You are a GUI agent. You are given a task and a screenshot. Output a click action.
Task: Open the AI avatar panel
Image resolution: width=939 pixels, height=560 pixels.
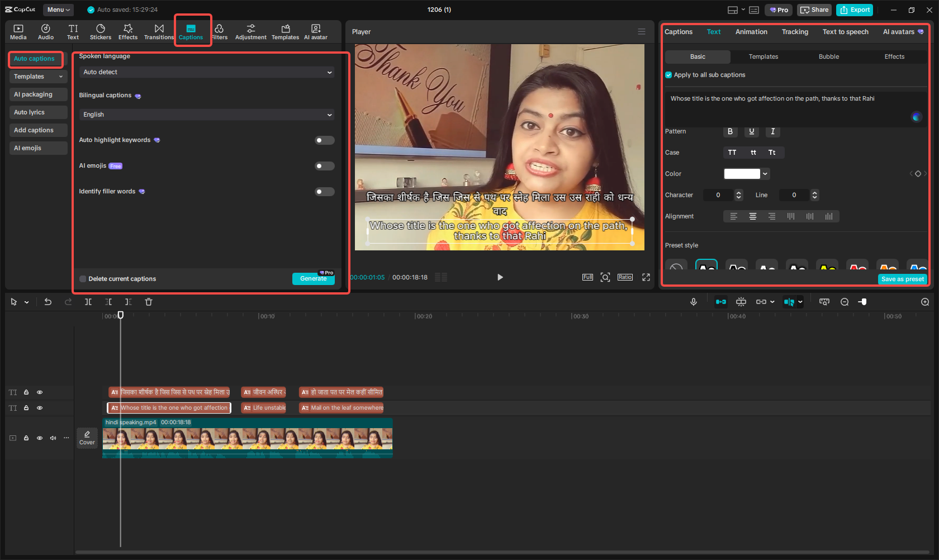pyautogui.click(x=315, y=31)
